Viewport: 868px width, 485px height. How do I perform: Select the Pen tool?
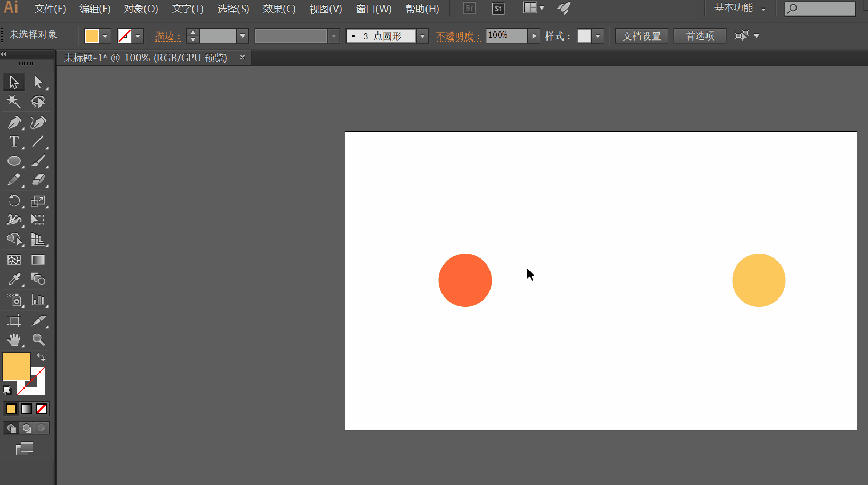14,123
